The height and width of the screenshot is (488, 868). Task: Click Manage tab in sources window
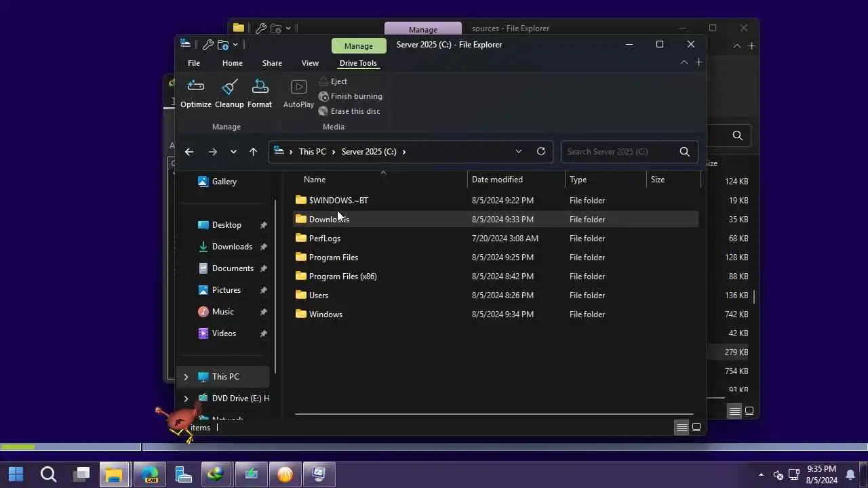tap(423, 29)
